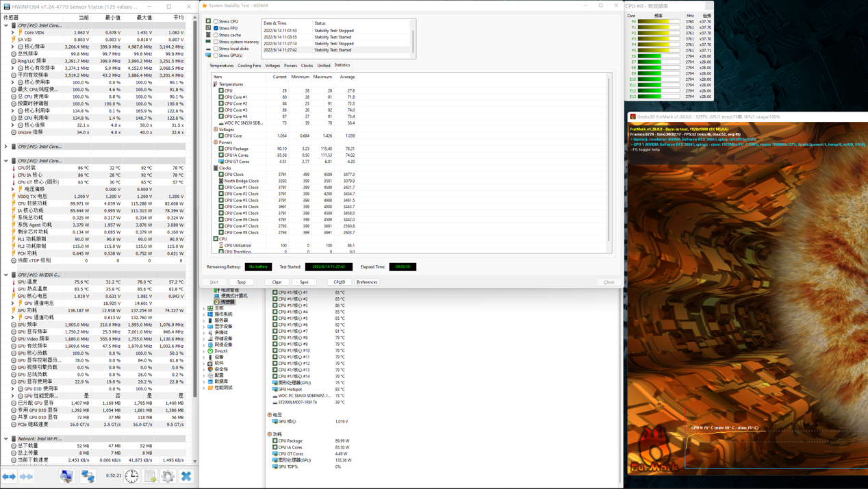Click HWiNFO expand-columns blue arrows icon
Image resolution: width=868 pixels, height=489 pixels.
[x=9, y=477]
